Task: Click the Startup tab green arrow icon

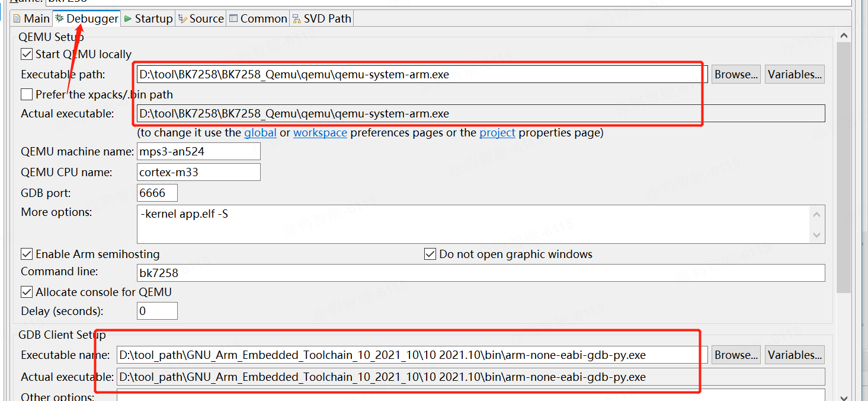Action: (127, 19)
